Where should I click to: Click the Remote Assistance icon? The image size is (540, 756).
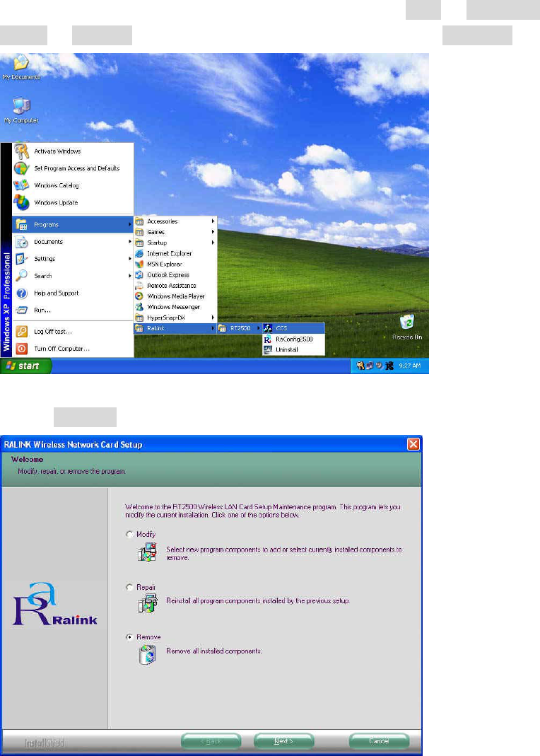tap(139, 286)
